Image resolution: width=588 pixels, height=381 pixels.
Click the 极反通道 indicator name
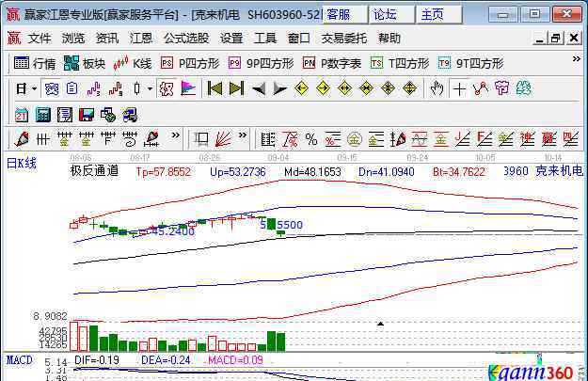94,171
